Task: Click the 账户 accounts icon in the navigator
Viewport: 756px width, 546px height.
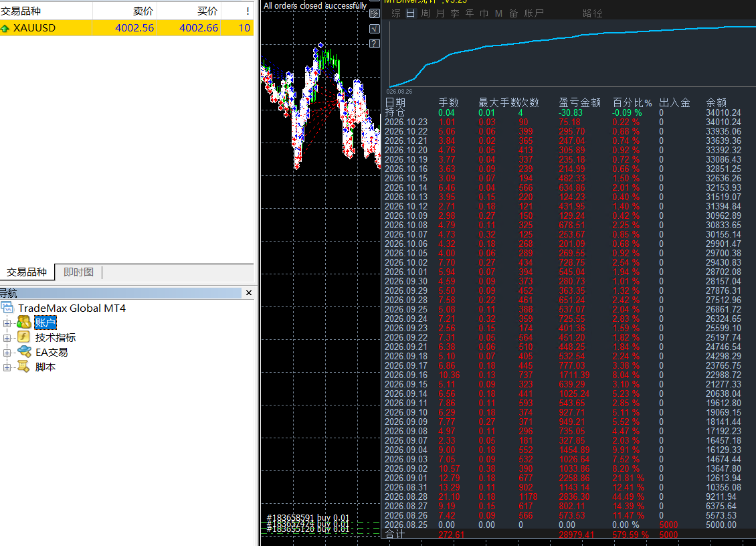Action: pos(23,323)
